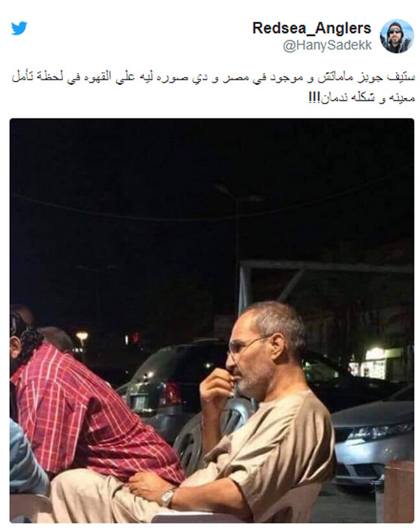Click the blue Twitter bird logo
The image size is (420, 530).
19,29
